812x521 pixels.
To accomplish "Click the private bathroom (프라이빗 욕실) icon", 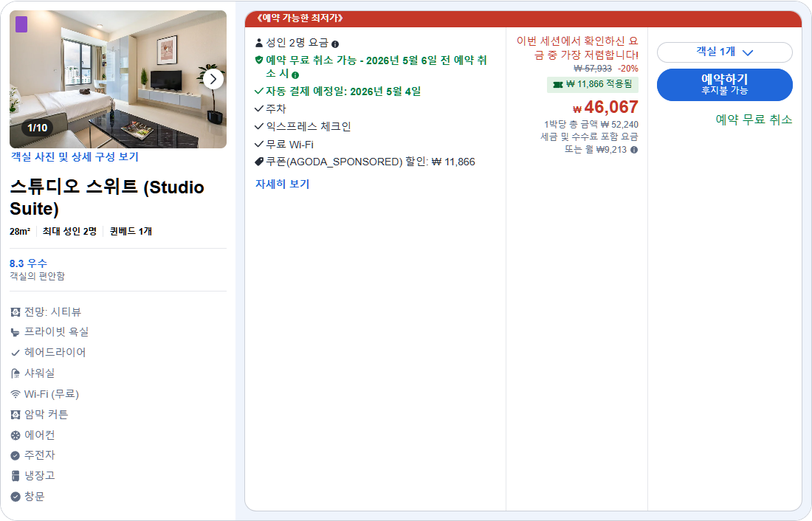I will click(x=12, y=331).
